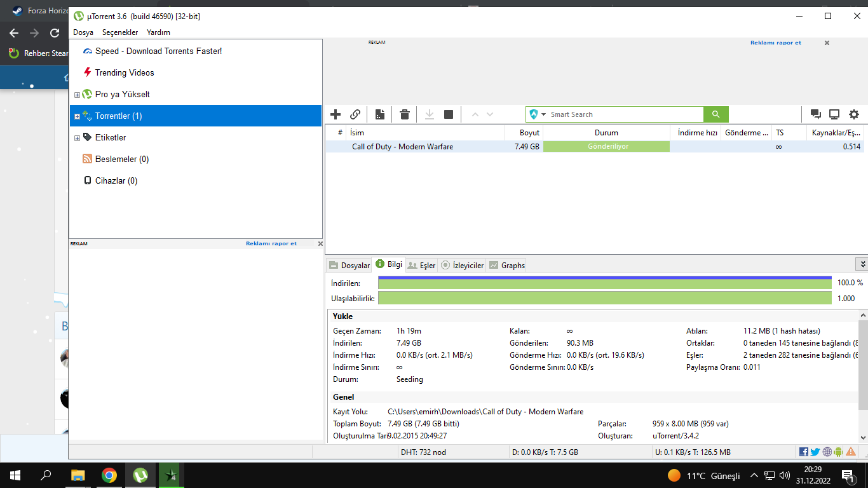The height and width of the screenshot is (488, 868).
Task: Show hidden tray icons chevron
Action: click(x=754, y=475)
